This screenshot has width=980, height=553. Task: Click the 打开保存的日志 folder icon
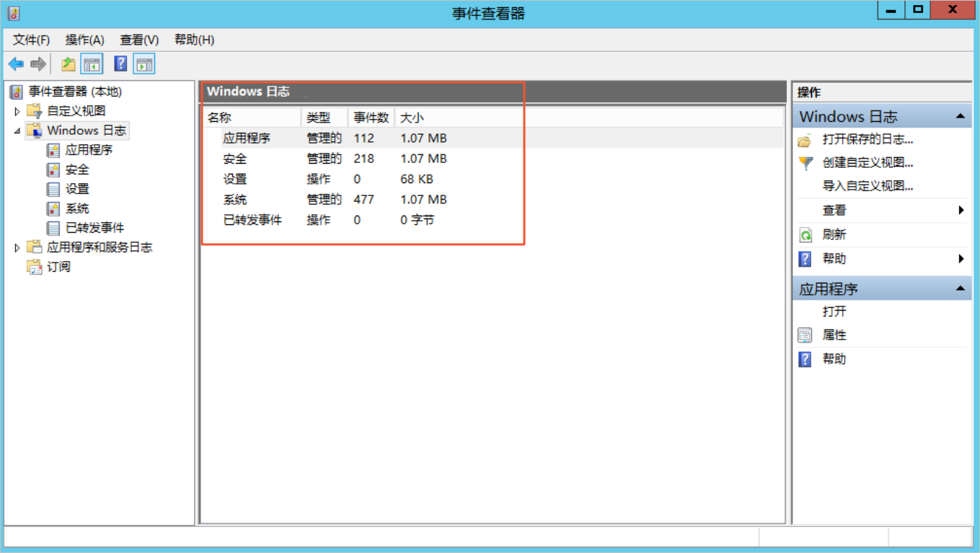pyautogui.click(x=805, y=141)
